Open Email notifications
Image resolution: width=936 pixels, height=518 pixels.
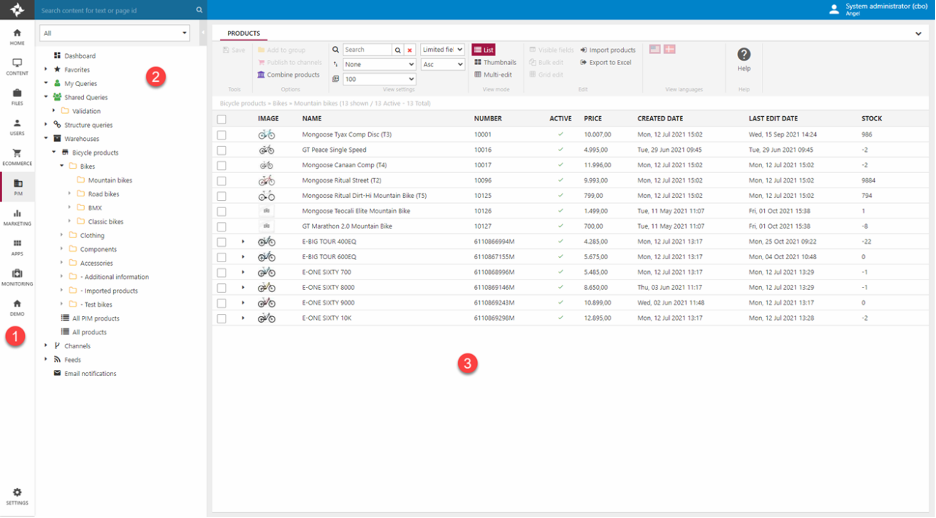point(90,374)
